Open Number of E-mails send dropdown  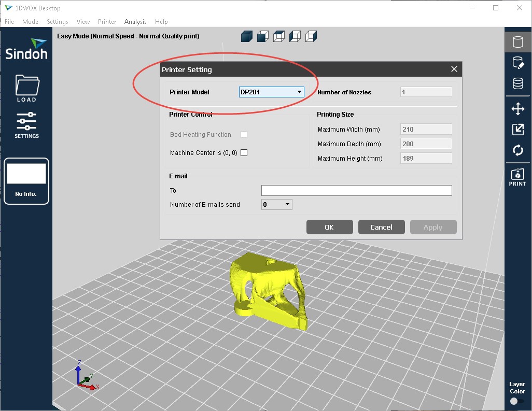point(276,205)
